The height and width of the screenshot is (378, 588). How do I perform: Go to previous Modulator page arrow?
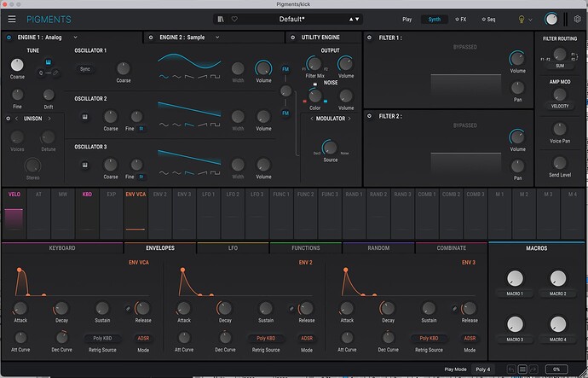pyautogui.click(x=311, y=119)
